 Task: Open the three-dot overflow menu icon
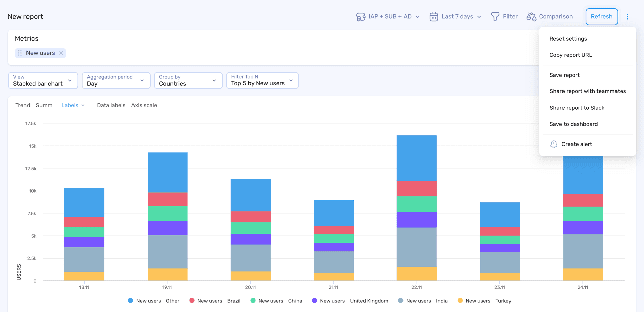click(x=628, y=16)
